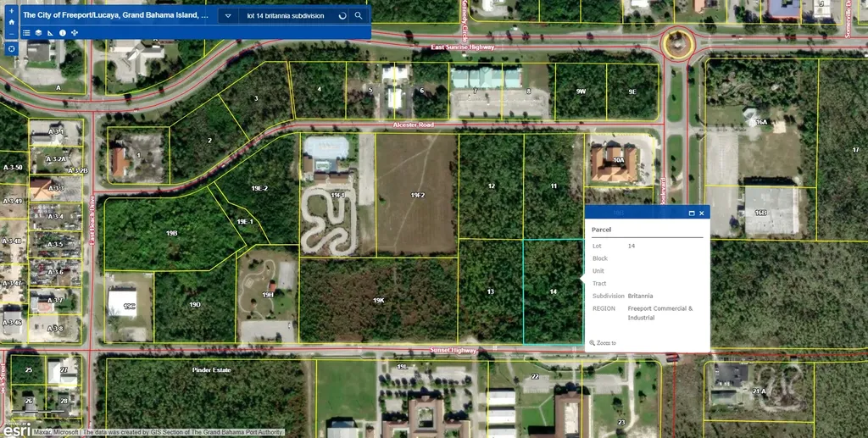Identify the 10A building parcel
868x438 pixels.
pos(618,160)
